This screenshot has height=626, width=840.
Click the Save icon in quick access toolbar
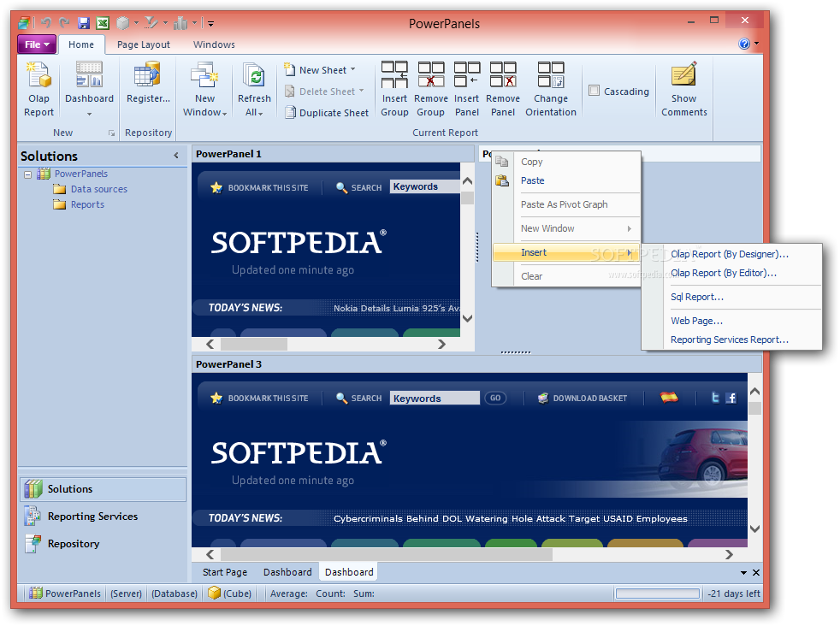[x=84, y=23]
